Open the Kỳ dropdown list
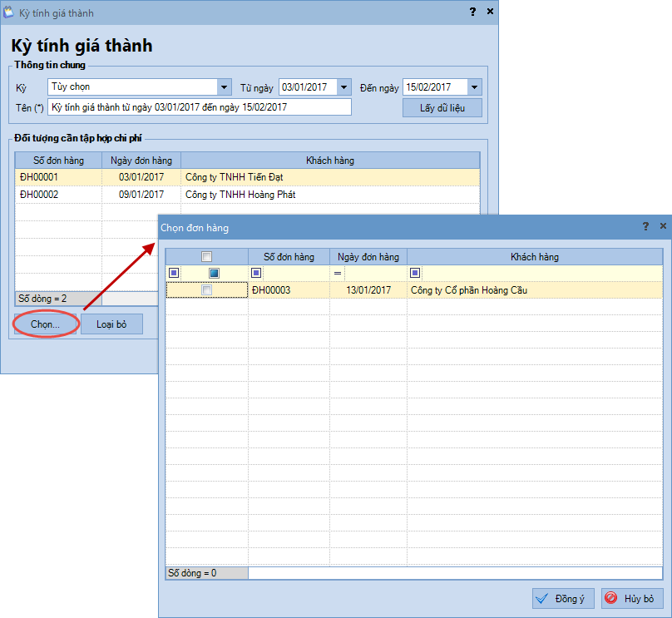Screen dimensions: 672x618 (224, 87)
